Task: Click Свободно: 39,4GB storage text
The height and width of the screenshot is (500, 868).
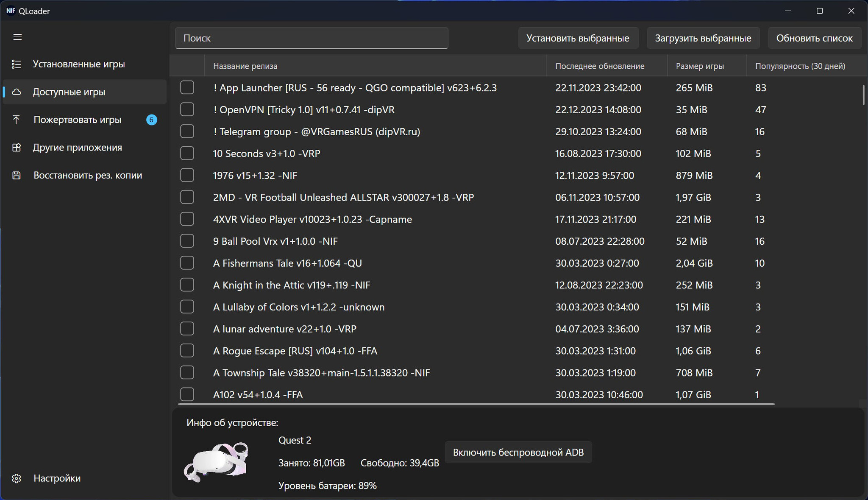Action: point(400,463)
